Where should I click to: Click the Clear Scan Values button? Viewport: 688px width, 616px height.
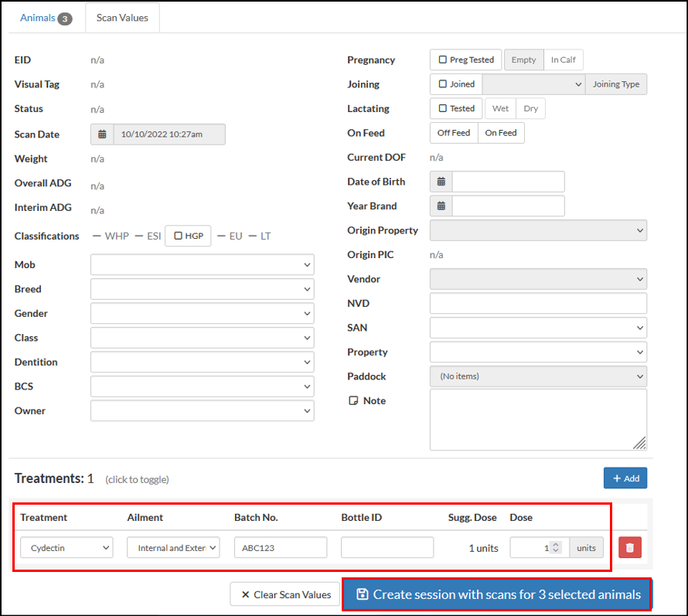pyautogui.click(x=284, y=594)
